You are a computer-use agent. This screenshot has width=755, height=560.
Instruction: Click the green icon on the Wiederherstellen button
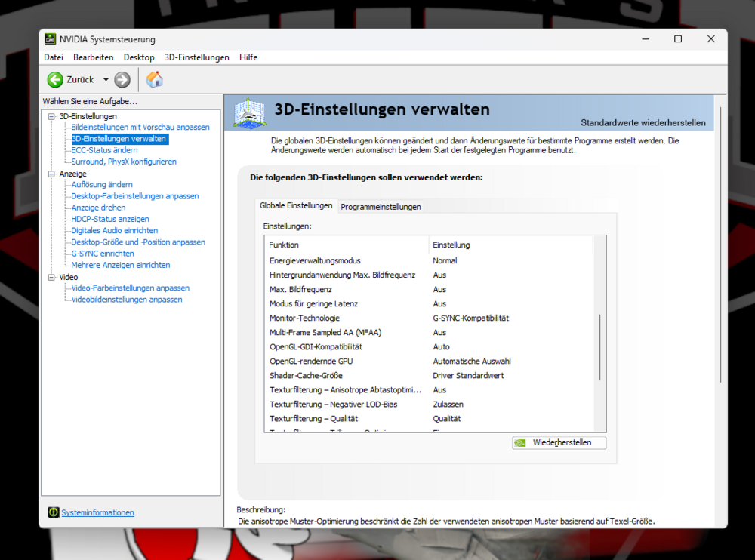[521, 442]
